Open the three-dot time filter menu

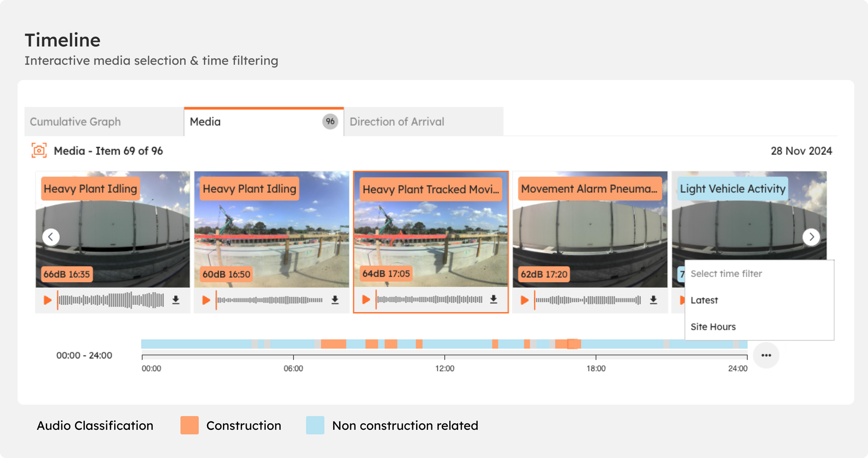tap(766, 355)
